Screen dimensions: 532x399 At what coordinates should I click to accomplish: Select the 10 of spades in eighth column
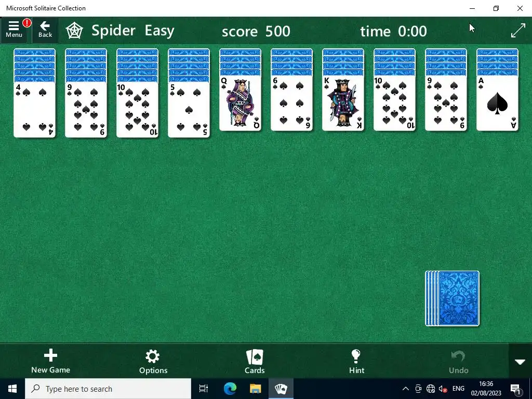(395, 103)
